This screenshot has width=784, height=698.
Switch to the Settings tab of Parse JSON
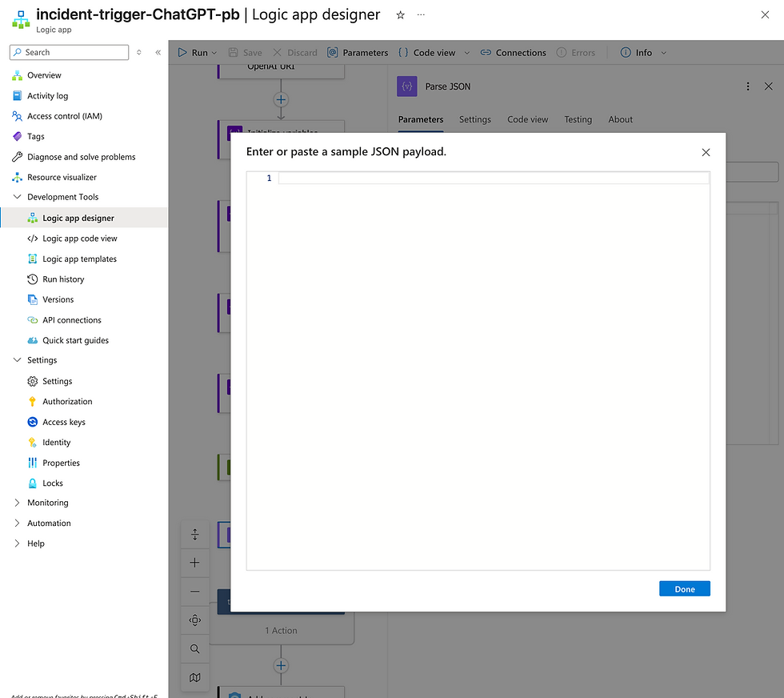click(475, 119)
